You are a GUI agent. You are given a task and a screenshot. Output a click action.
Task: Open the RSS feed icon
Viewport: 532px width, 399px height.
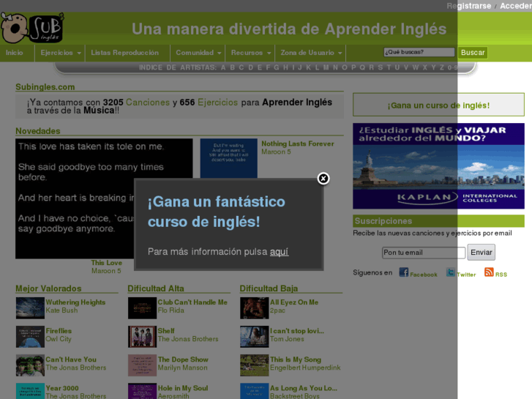[x=489, y=272]
